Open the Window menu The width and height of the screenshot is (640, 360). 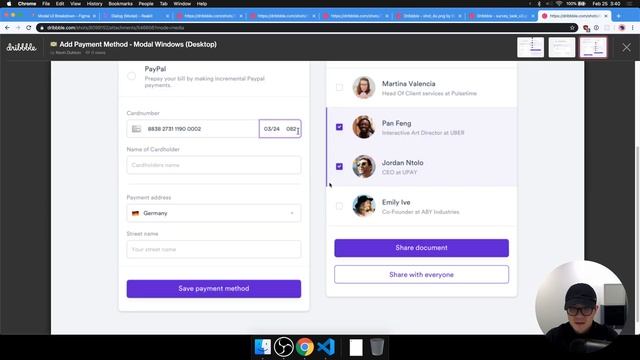click(182, 4)
